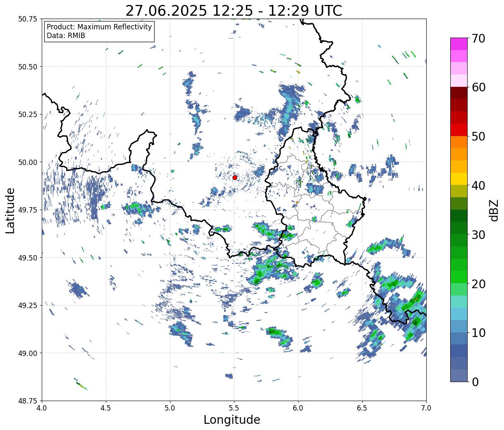This screenshot has height=430, width=504.
Task: Click latitude tick label 49.75
Action: [28, 210]
